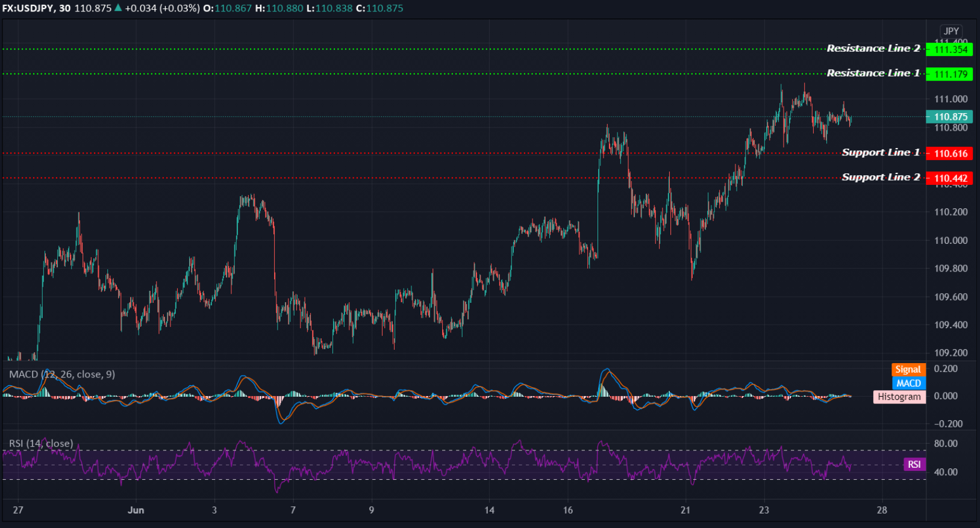Screen dimensions: 980x528
Task: Click the RSI (14, close) legend
Action: point(41,444)
